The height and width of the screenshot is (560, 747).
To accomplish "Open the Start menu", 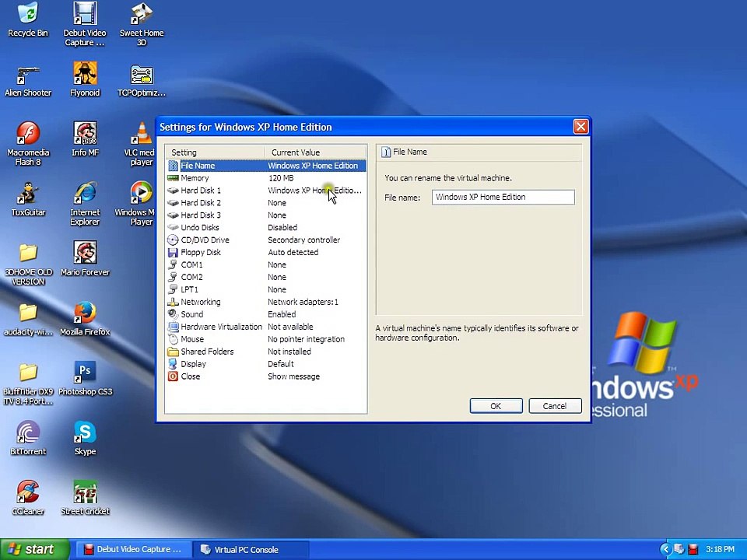I will (34, 549).
